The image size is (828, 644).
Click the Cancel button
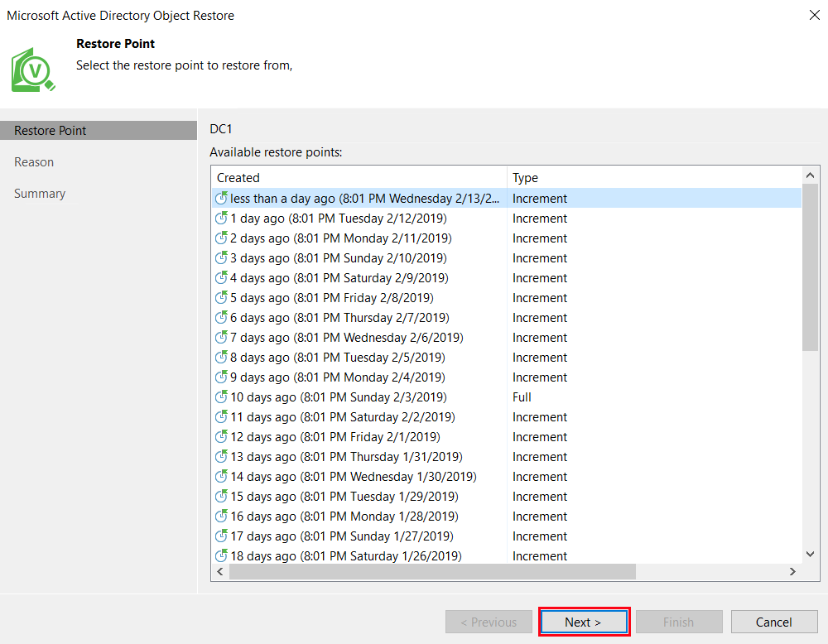[774, 622]
